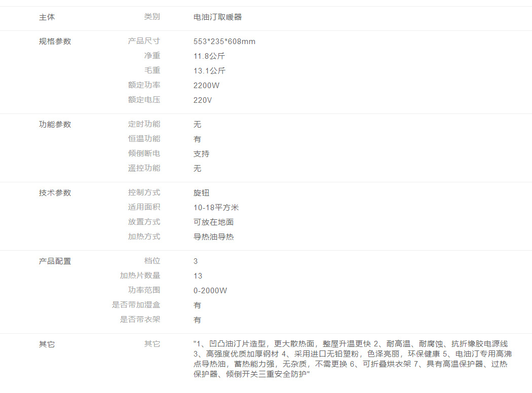The image size is (532, 393).
Task: Click the 功能参数 section heading
Action: click(x=55, y=125)
